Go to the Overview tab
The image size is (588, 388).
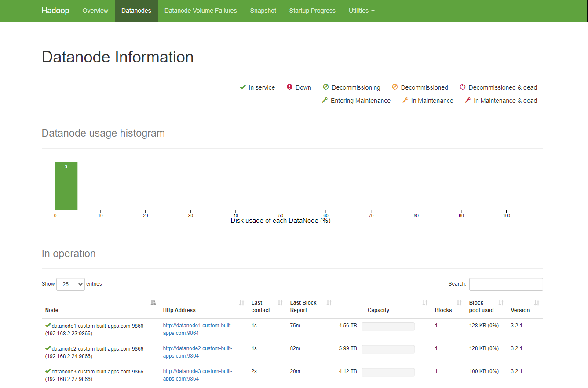pyautogui.click(x=95, y=11)
